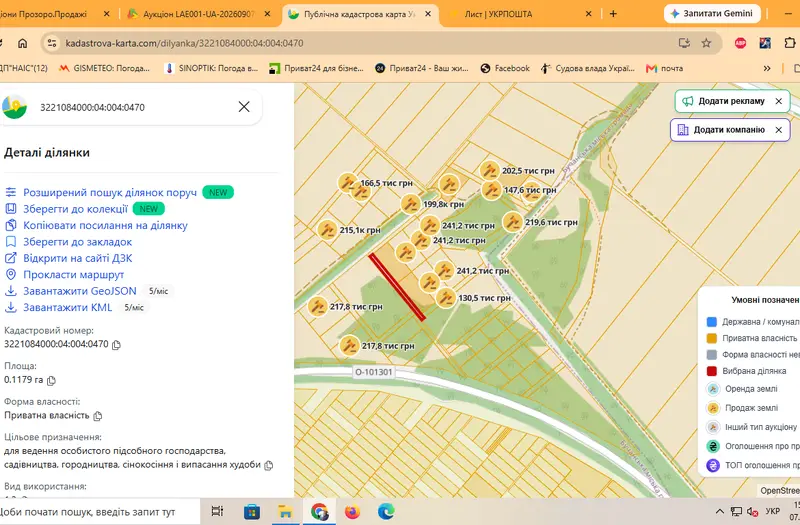Click install app icon in address bar

pos(684,43)
